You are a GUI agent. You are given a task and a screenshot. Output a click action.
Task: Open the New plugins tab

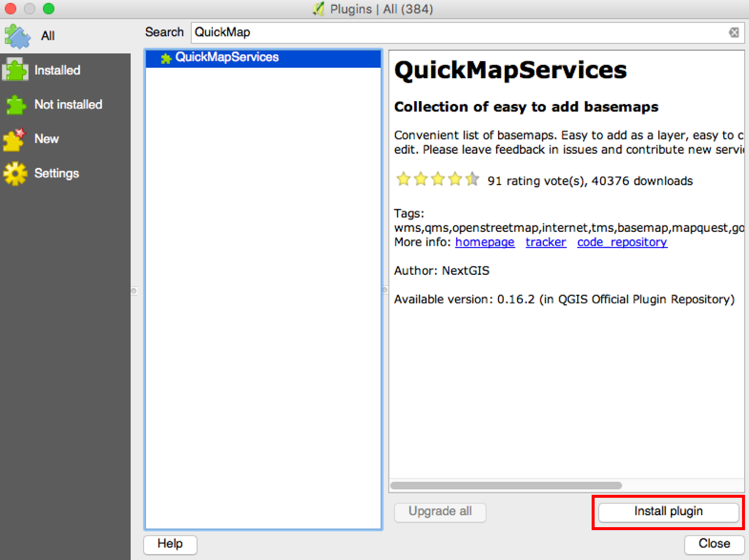(x=46, y=139)
